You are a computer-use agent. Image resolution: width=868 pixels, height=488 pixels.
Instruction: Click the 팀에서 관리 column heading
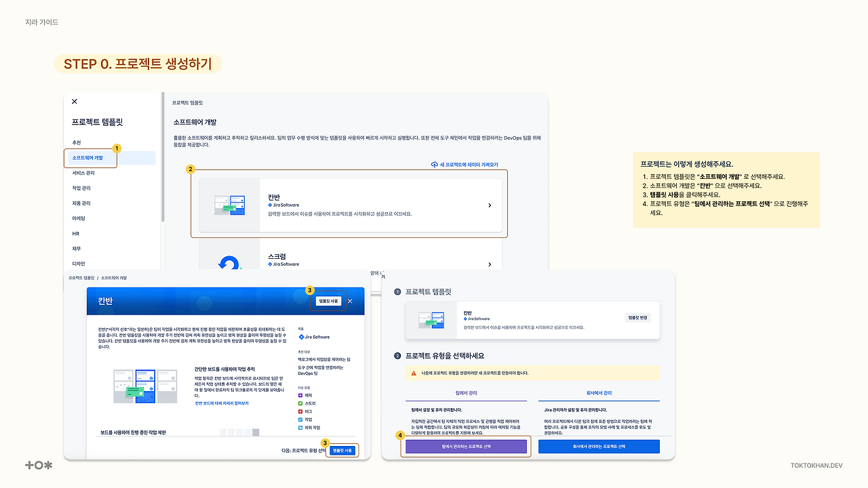466,393
